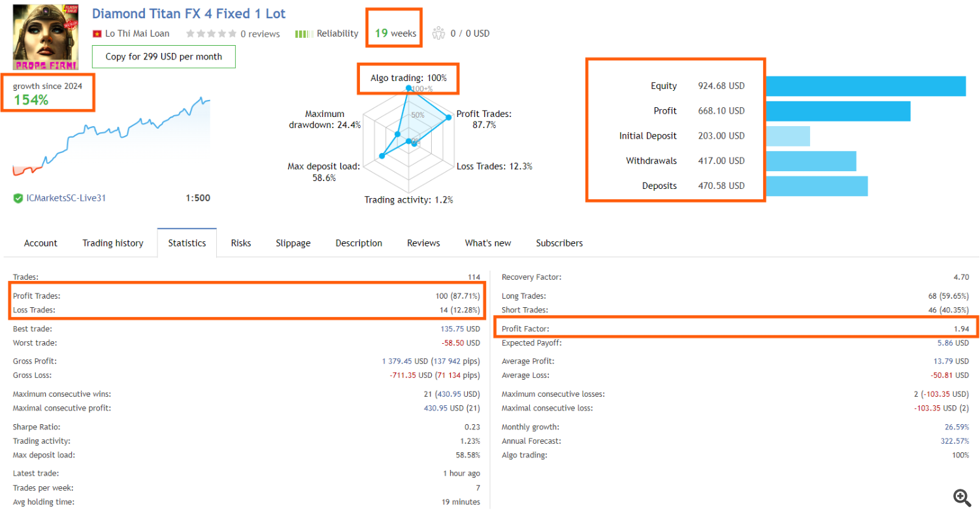Open the Reviews tab
Screen dimensions: 980x515
pos(423,243)
